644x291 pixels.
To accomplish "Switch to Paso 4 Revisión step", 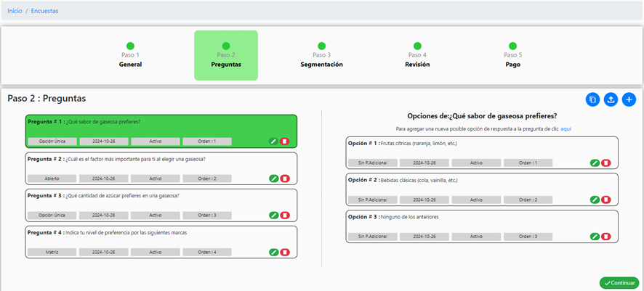I will point(417,56).
